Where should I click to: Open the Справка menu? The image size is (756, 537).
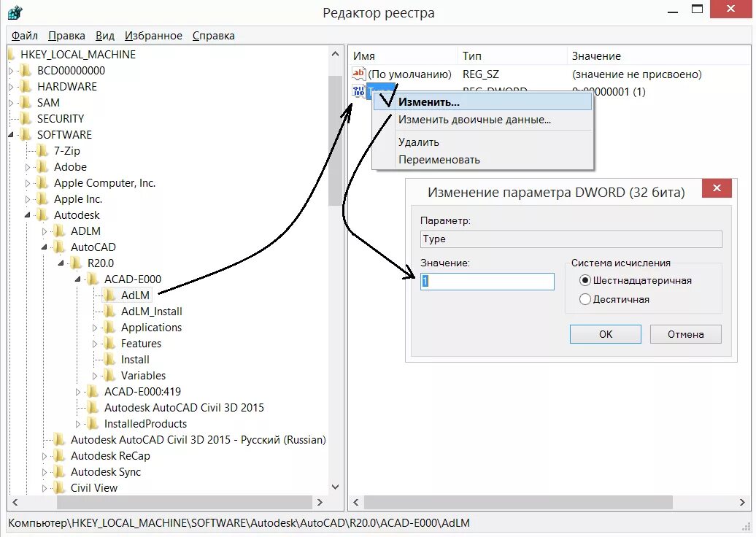[x=214, y=36]
